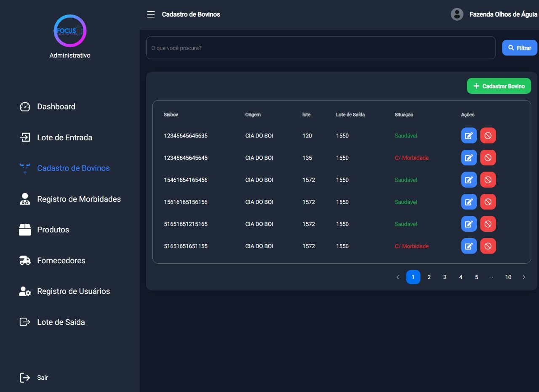539x392 pixels.
Task: Click the red block icon on row 12345645645645
Action: [x=488, y=157]
